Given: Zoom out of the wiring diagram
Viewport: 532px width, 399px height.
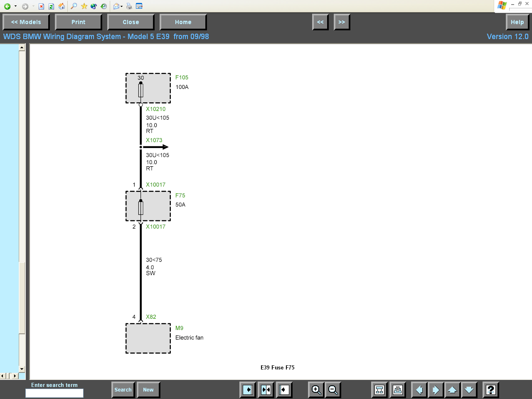Looking at the screenshot, I should (x=333, y=390).
